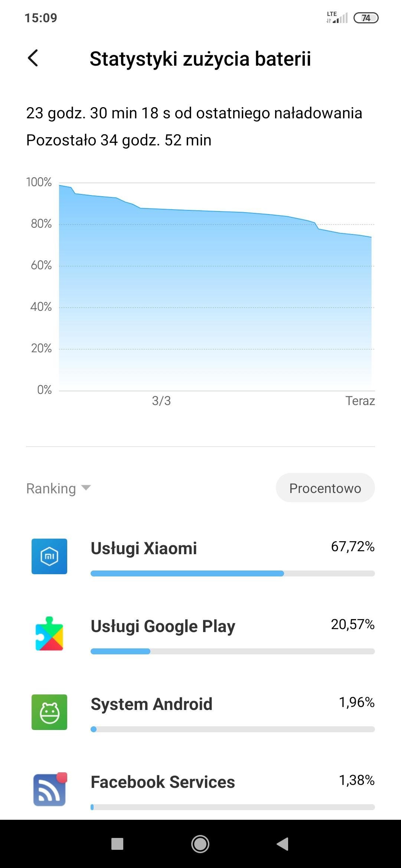Tap the Facebook Services icon
Image resolution: width=401 pixels, height=868 pixels.
(49, 790)
